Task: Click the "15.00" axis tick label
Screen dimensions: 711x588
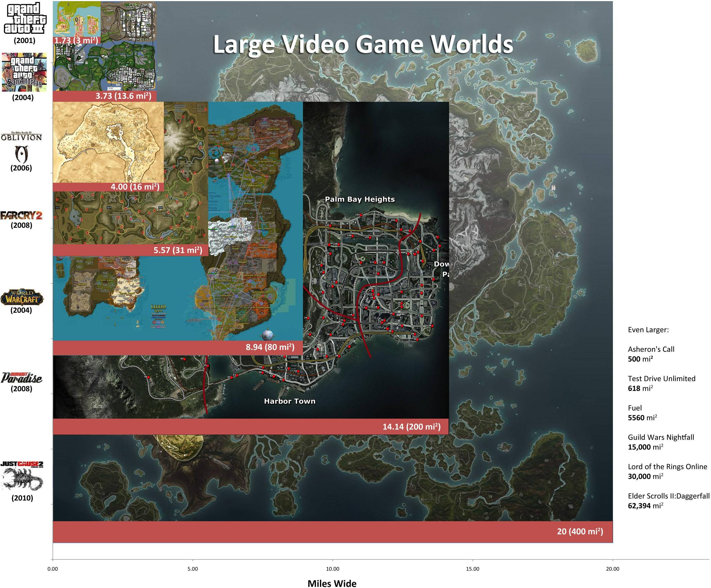Action: point(473,569)
